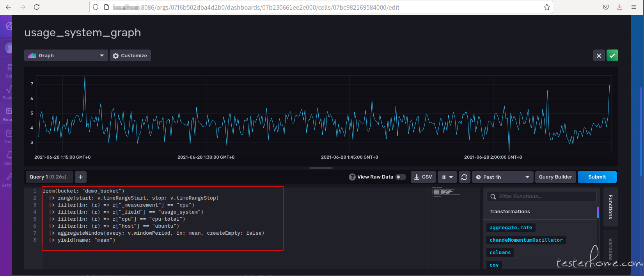
Task: Open the Variables side tab
Action: (x=611, y=249)
